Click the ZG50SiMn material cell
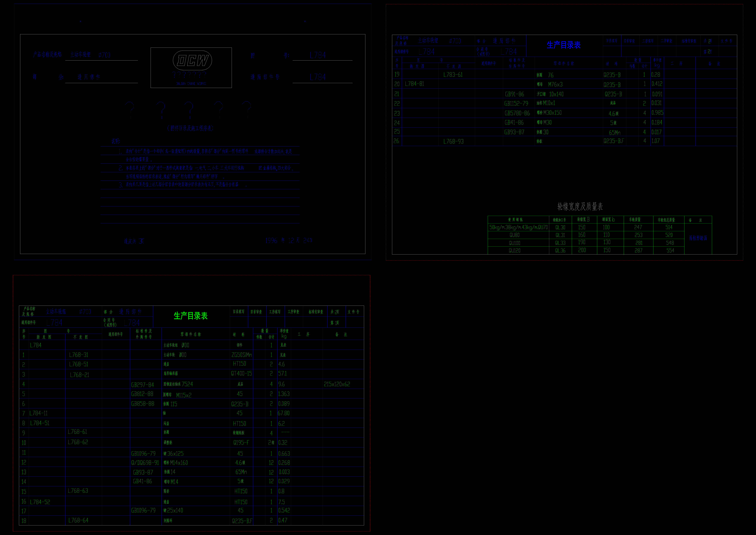The width and height of the screenshot is (756, 535). [x=242, y=355]
